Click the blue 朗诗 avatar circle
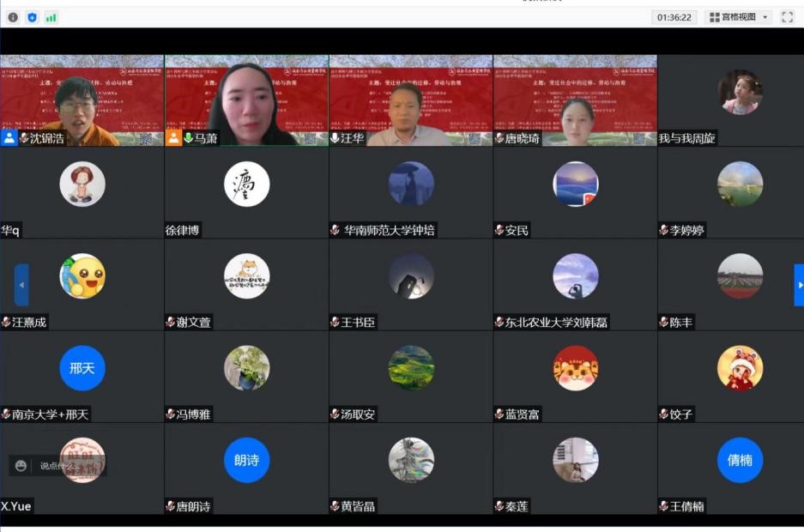804x532 pixels. click(x=246, y=460)
